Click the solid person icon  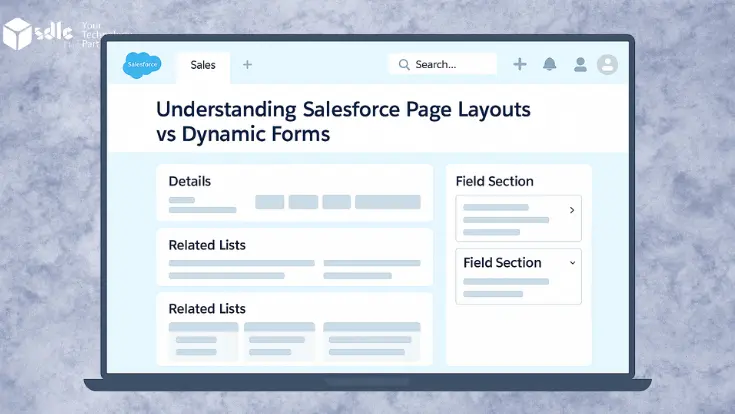(x=580, y=65)
